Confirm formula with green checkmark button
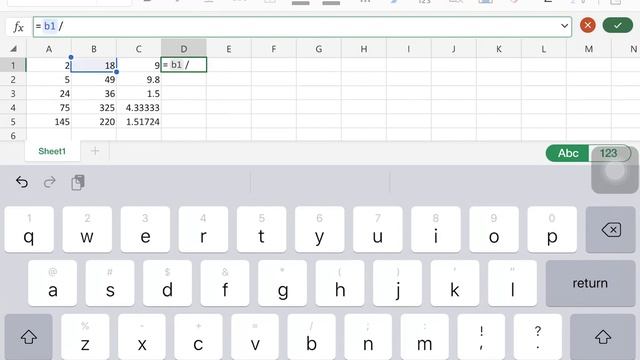 click(x=618, y=26)
